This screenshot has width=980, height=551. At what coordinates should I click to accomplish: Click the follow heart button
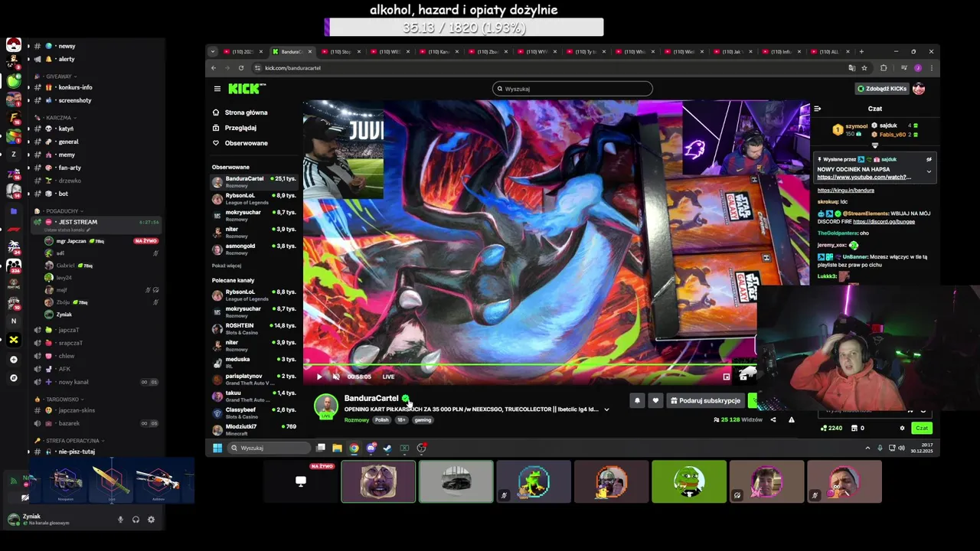click(x=655, y=400)
